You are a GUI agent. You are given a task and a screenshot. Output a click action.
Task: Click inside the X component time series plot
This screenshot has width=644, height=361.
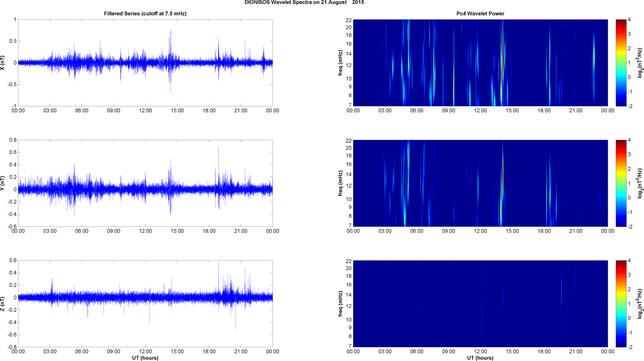click(145, 63)
